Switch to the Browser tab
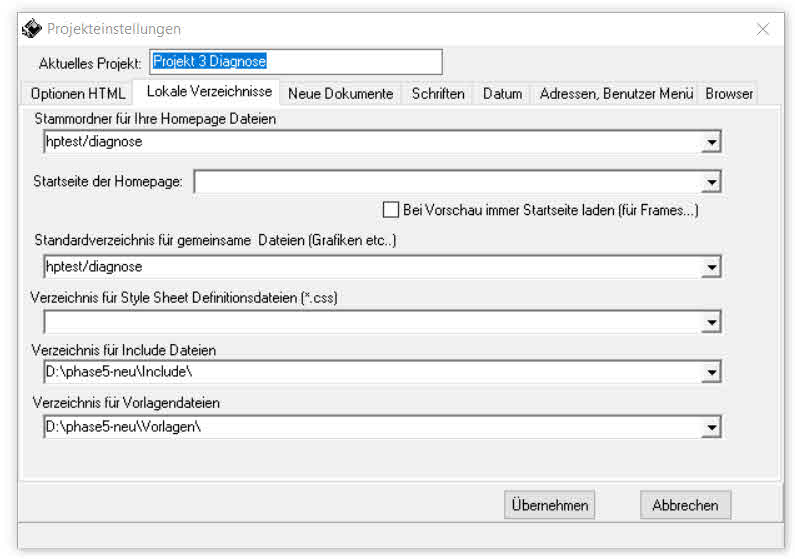The height and width of the screenshot is (559, 795). pyautogui.click(x=729, y=94)
